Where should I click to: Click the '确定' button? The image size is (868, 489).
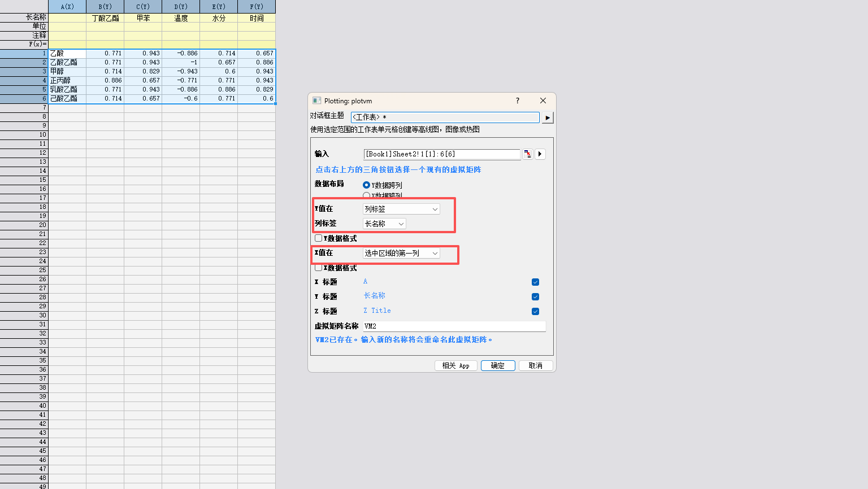point(497,366)
